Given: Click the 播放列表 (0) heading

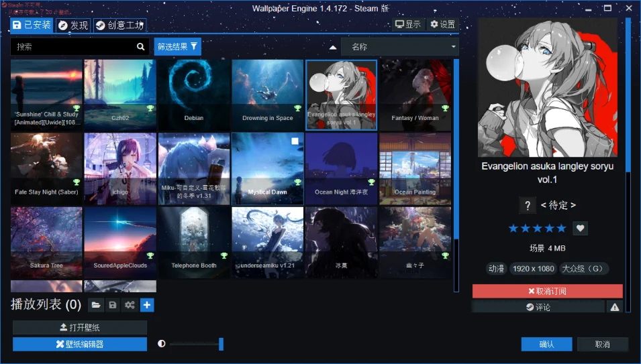Looking at the screenshot, I should pos(46,304).
